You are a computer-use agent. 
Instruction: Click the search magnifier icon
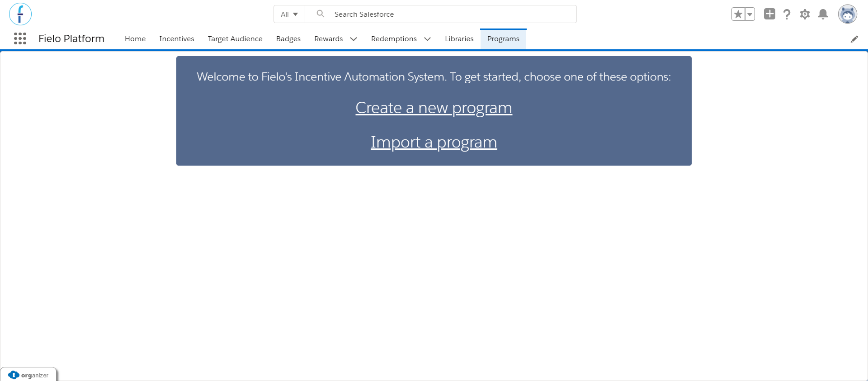pyautogui.click(x=321, y=14)
